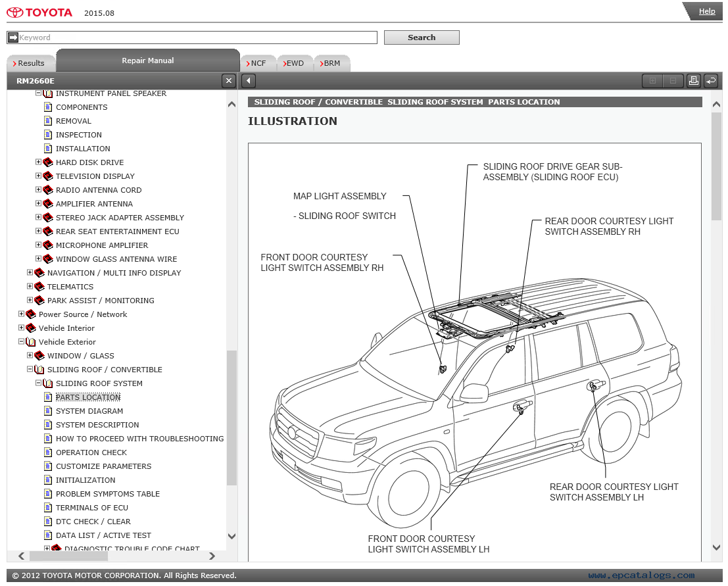Expand the MICROPHONE AMPLIFIER node
The height and width of the screenshot is (586, 728).
(39, 245)
